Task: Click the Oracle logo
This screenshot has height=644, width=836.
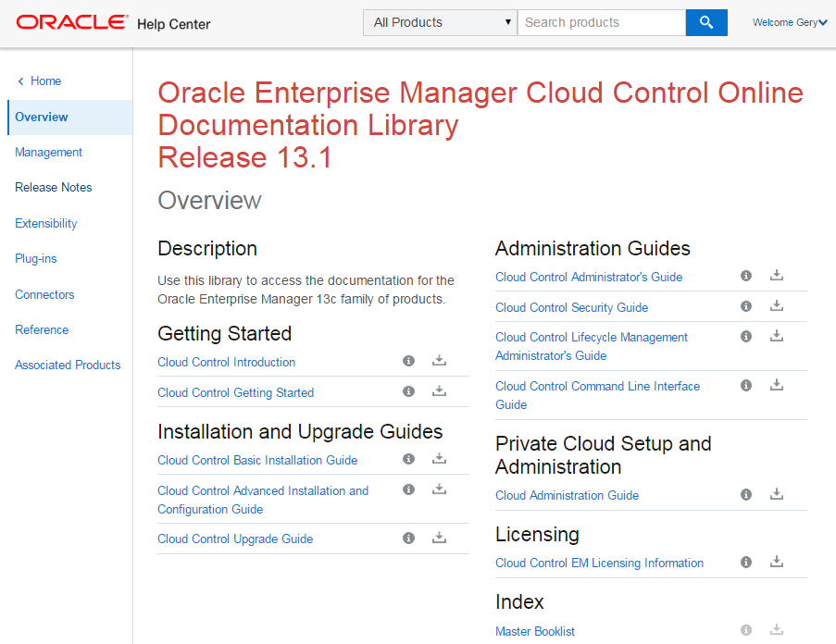Action: point(72,22)
